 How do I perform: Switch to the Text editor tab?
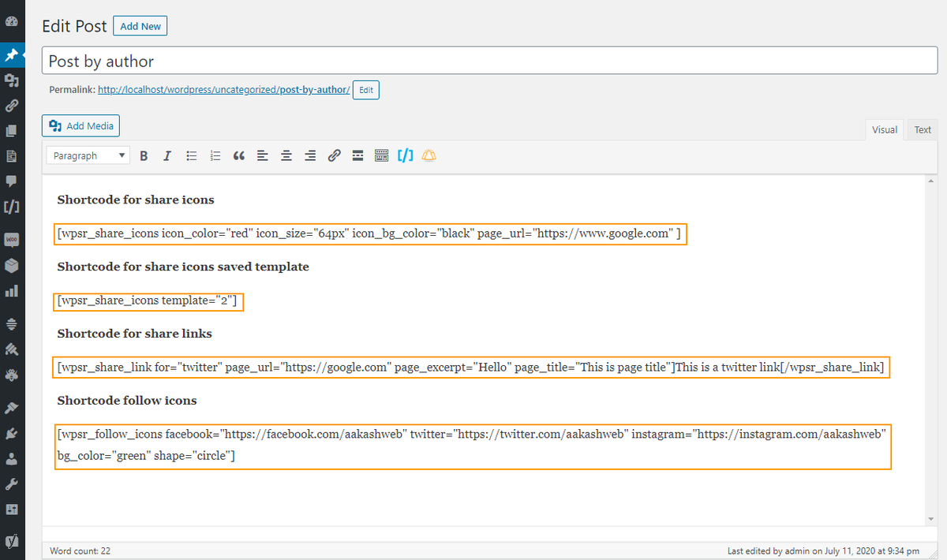coord(923,130)
